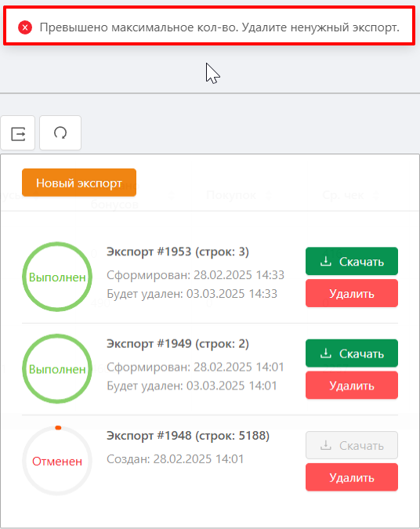
Task: Select the Экспорт #1953 (строк: 3) title
Action: (x=178, y=252)
